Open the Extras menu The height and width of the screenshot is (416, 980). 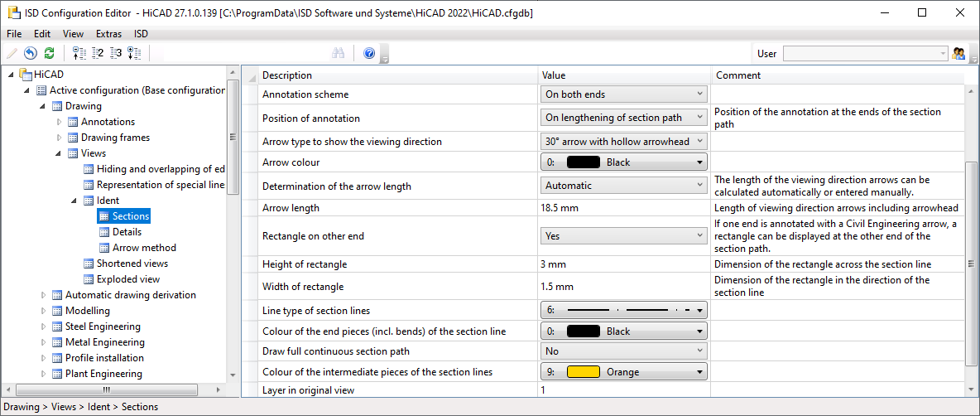pyautogui.click(x=108, y=34)
